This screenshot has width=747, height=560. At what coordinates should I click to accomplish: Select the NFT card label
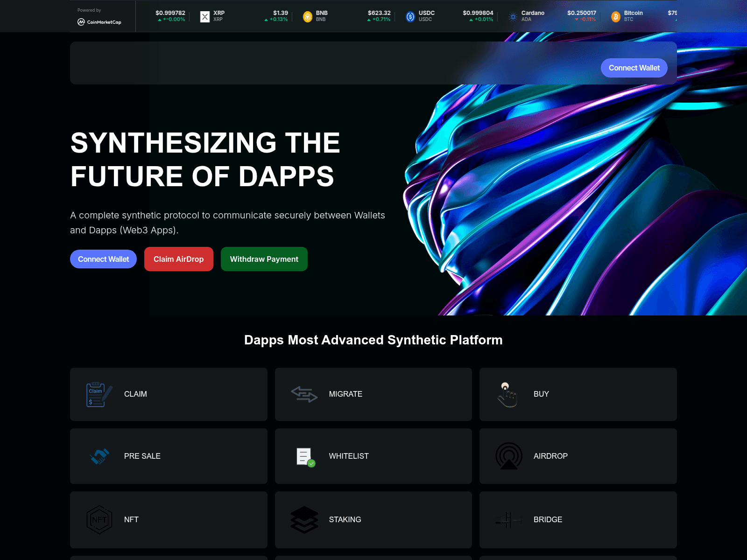point(131,519)
